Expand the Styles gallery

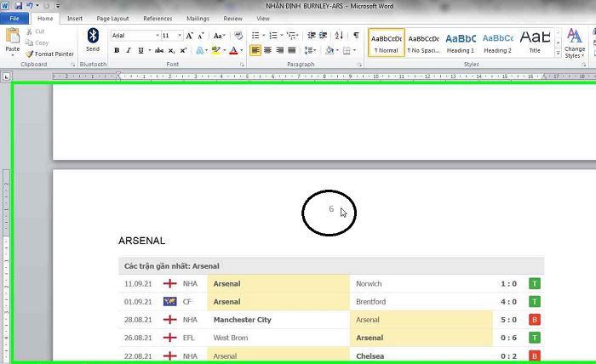558,54
